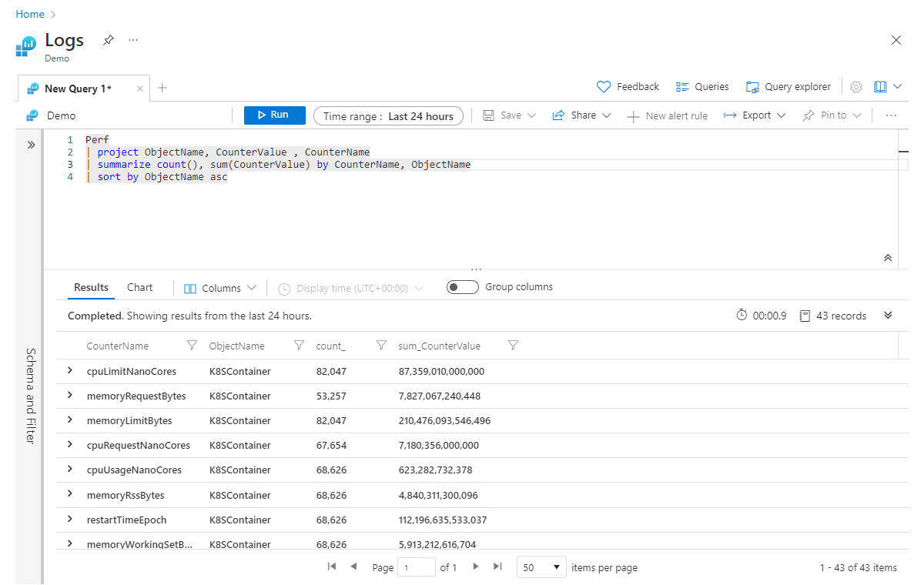Expand the Schema and Filter pane
Screen dimensions: 924x585
31,145
